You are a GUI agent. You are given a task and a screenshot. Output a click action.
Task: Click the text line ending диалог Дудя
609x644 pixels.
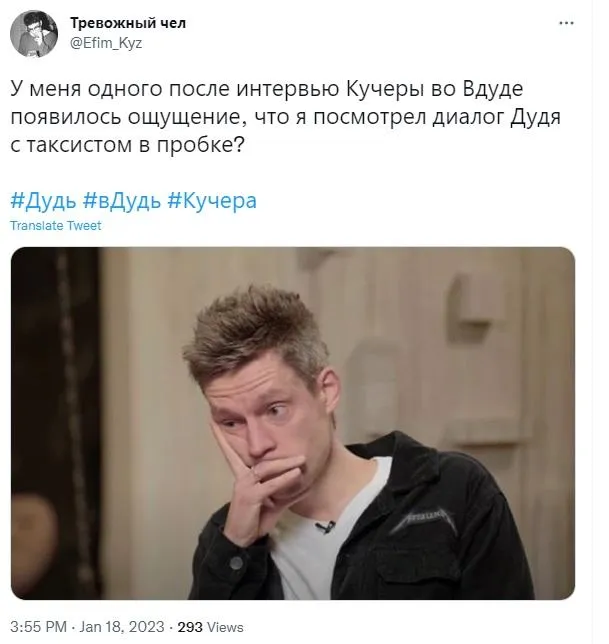pyautogui.click(x=285, y=117)
